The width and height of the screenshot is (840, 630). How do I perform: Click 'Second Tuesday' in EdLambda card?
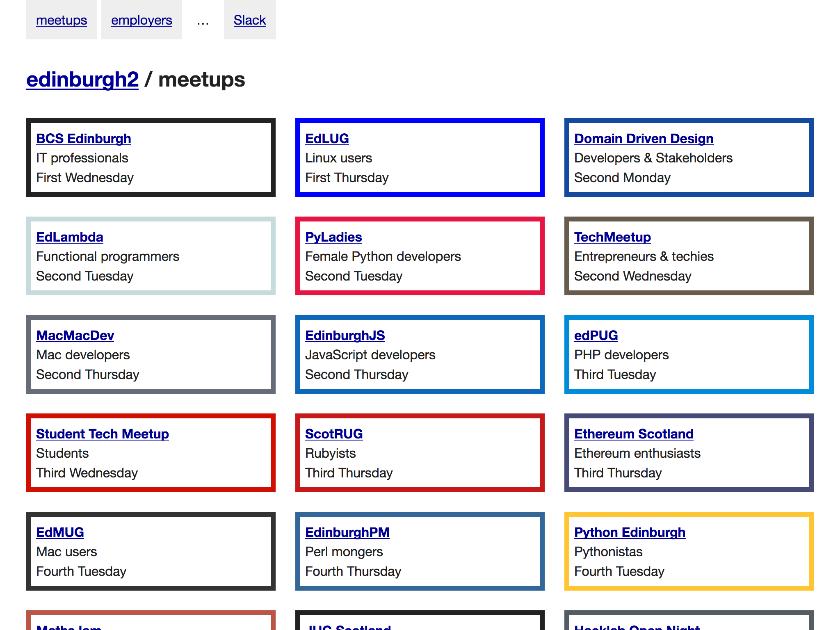tap(84, 276)
